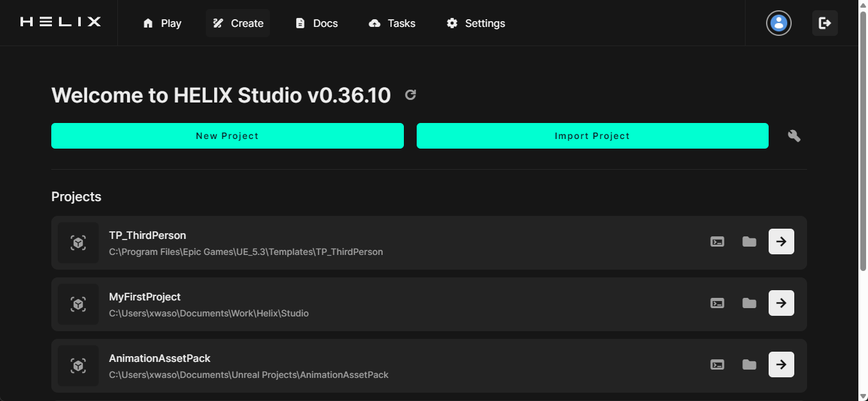The image size is (868, 401).
Task: Launch MyFirstProject with arrow button
Action: click(781, 303)
